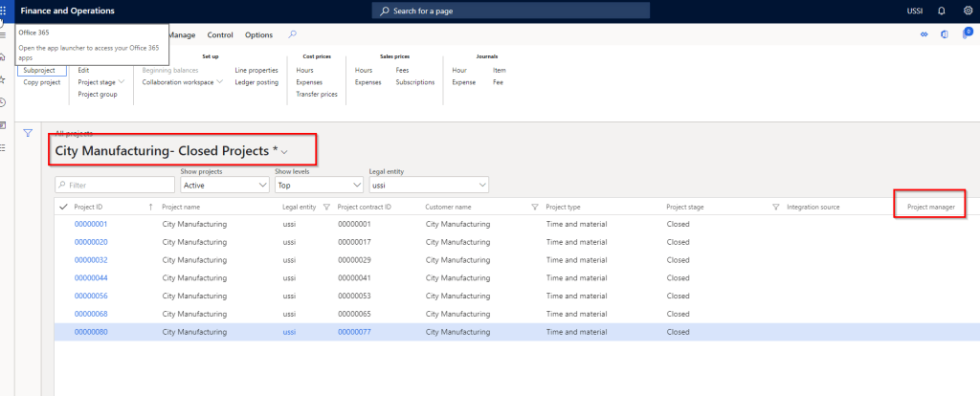Screen dimensions: 980x396
Task: Open the settings gear menu
Action: click(967, 11)
